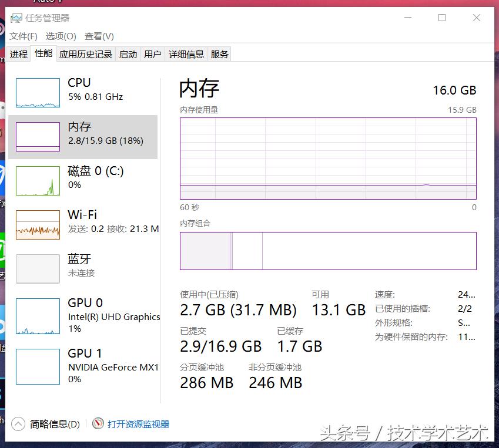Image resolution: width=499 pixels, height=448 pixels.
Task: Open the 查看(V) menu
Action: click(98, 36)
